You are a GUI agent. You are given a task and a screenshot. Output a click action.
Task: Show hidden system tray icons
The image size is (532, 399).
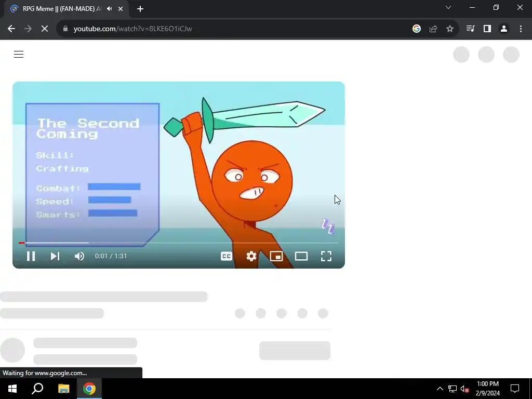[440, 389]
